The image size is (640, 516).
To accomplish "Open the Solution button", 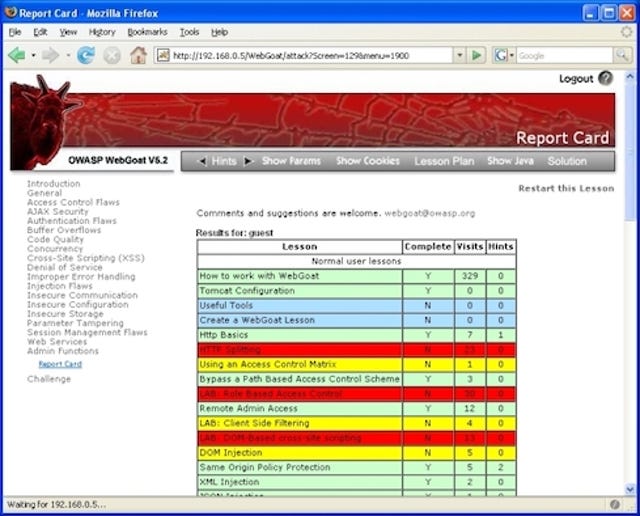I will tap(567, 161).
